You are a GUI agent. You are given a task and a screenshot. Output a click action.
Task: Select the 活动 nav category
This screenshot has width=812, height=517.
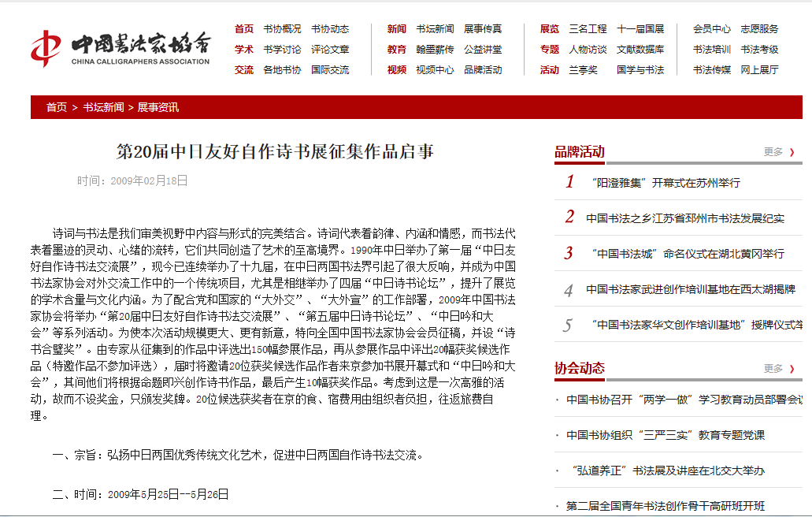[x=550, y=70]
